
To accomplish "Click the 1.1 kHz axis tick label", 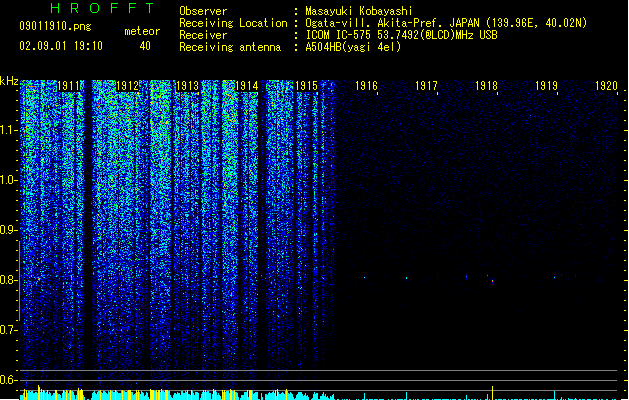I will point(8,130).
